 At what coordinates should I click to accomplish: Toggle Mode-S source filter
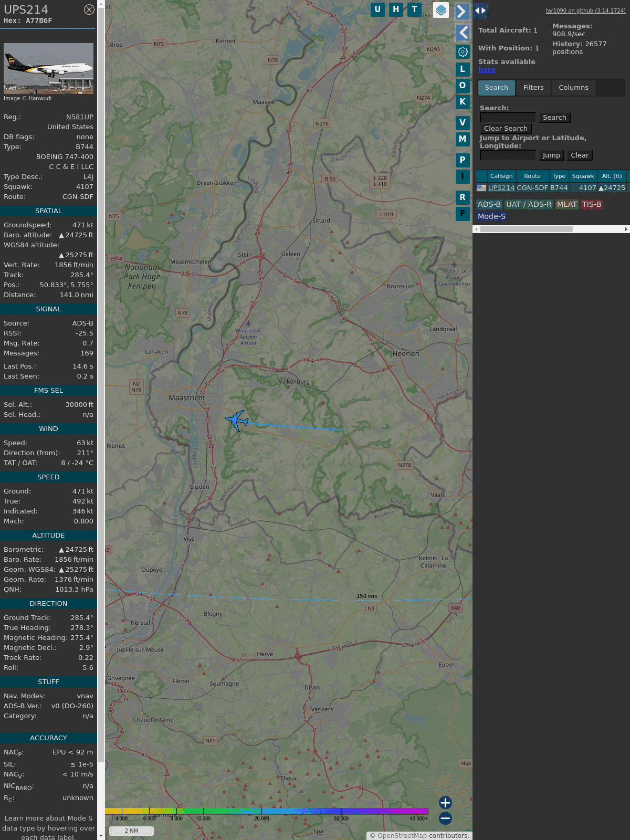(x=492, y=216)
